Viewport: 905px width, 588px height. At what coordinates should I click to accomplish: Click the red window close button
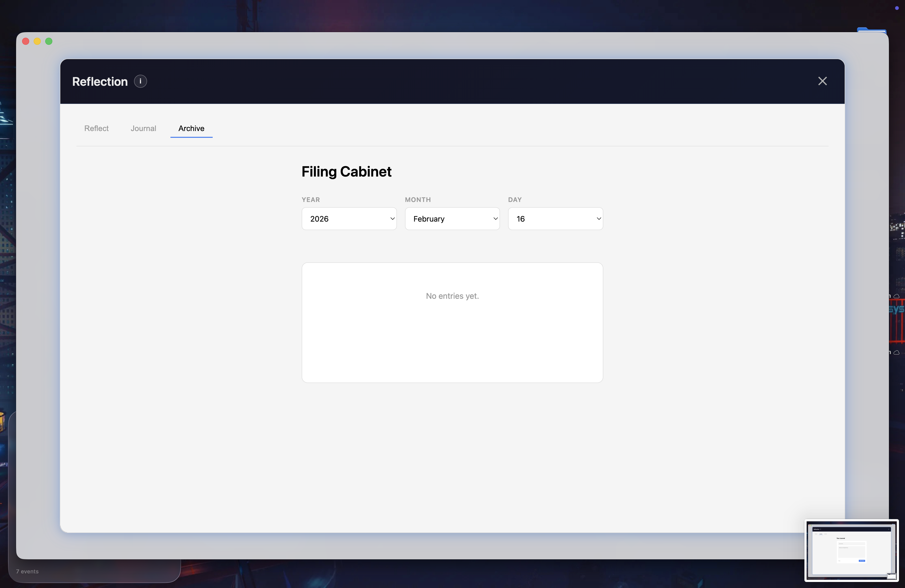click(26, 41)
